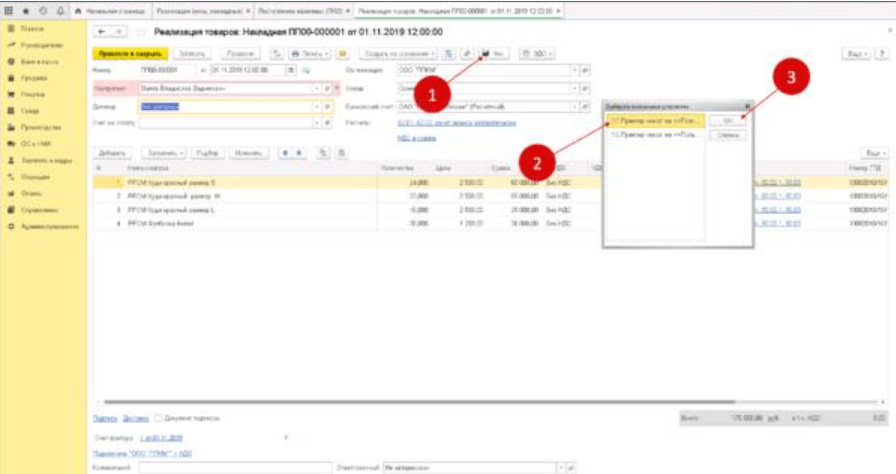The height and width of the screenshot is (474, 896).
Task: Move table row up with up arrow
Action: coord(286,153)
